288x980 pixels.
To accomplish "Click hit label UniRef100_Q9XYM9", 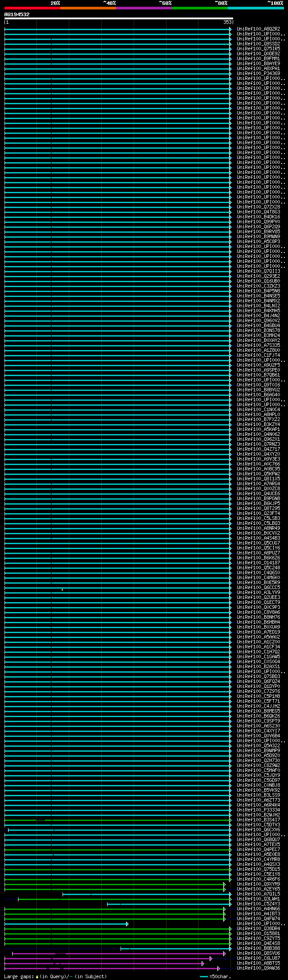I will tap(258, 884).
